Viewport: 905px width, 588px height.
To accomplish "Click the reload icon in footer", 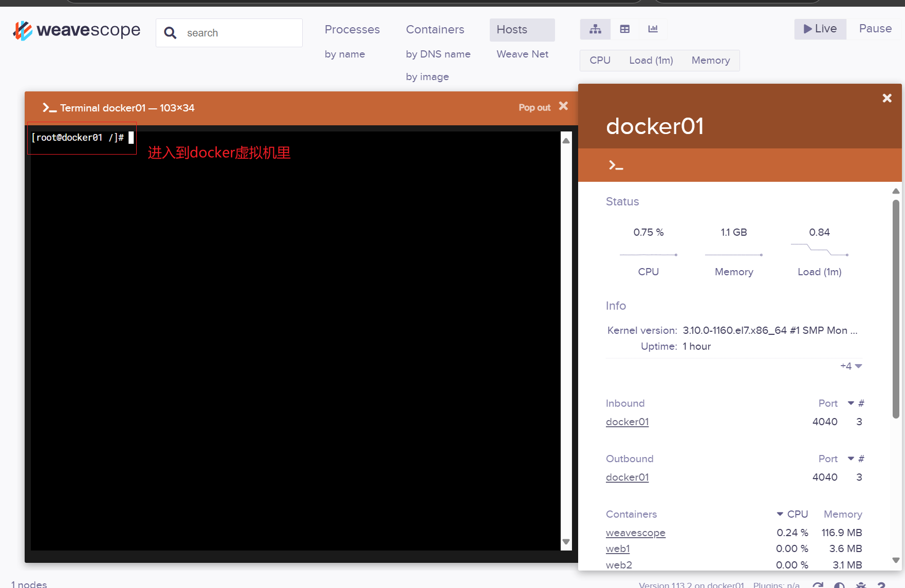I will point(818,585).
